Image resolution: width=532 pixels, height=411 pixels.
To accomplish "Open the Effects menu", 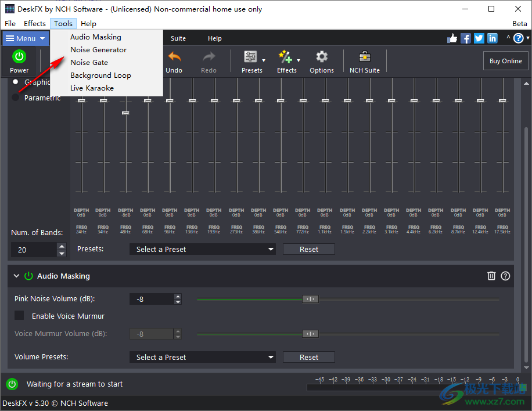I will click(34, 23).
